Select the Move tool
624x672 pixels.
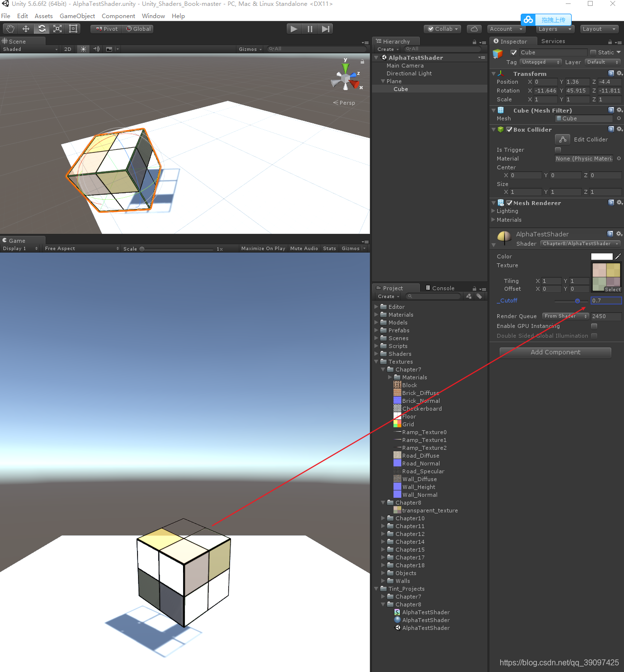click(x=25, y=28)
